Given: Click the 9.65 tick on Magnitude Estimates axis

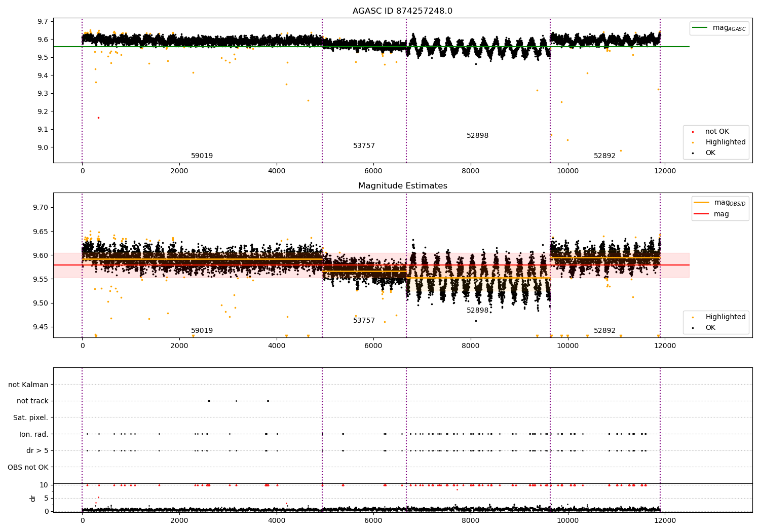Looking at the screenshot, I should [x=41, y=232].
